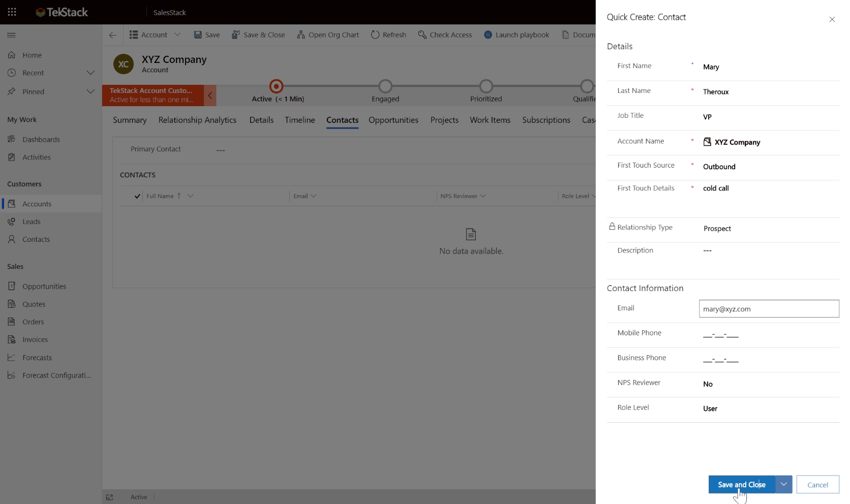850x504 pixels.
Task: Select Accounts in the sidebar
Action: 51,204
